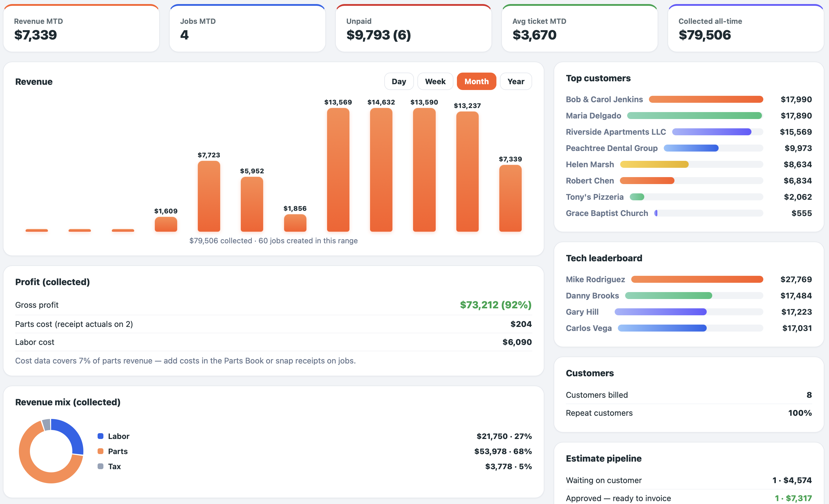
Task: Click the revenue mix donut chart
Action: 51,451
